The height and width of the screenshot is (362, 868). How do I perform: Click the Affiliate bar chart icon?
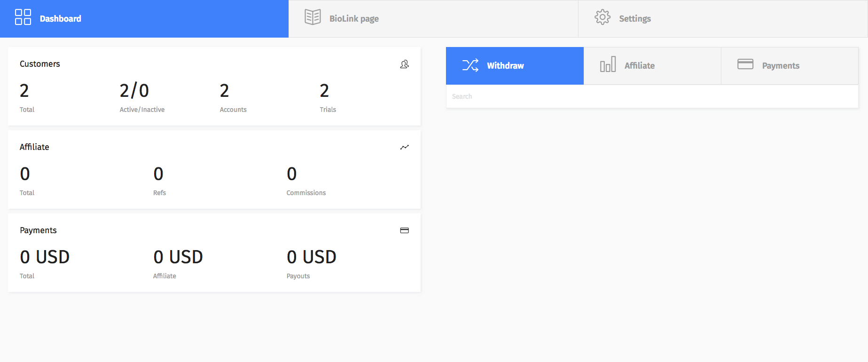(x=608, y=64)
